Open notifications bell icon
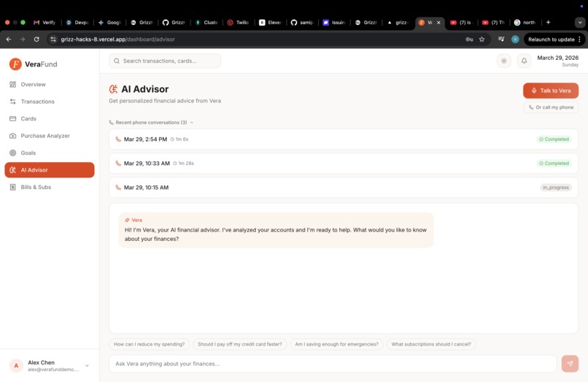The image size is (588, 382). (524, 61)
